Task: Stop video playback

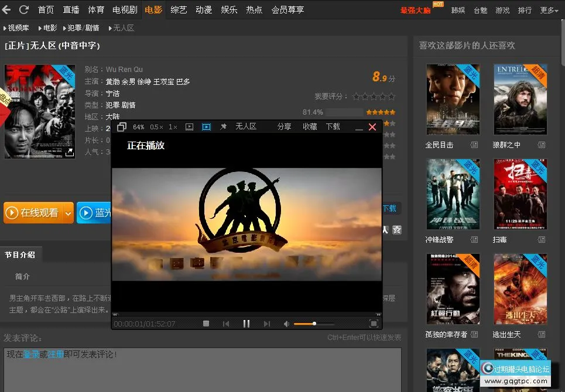Action: pos(206,324)
